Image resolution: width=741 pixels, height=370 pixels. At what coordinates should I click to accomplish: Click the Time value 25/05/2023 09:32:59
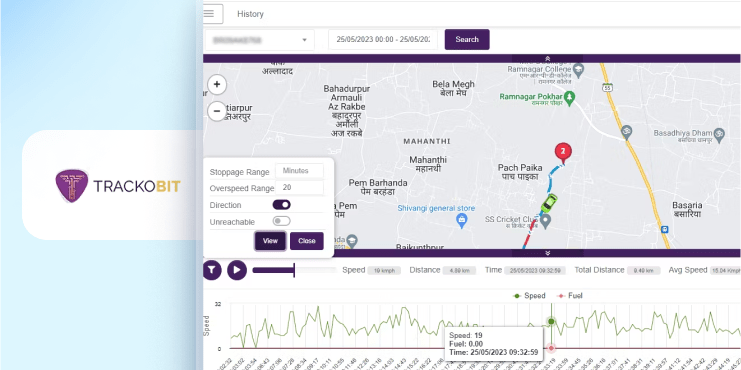(x=535, y=271)
